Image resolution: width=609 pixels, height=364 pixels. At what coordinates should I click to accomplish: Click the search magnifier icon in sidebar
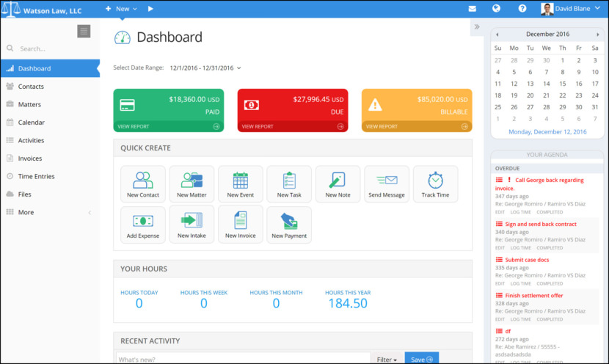click(10, 48)
